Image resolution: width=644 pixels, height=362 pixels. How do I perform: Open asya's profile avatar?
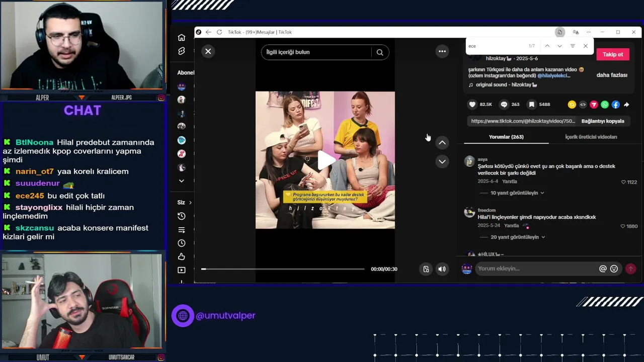tap(469, 161)
